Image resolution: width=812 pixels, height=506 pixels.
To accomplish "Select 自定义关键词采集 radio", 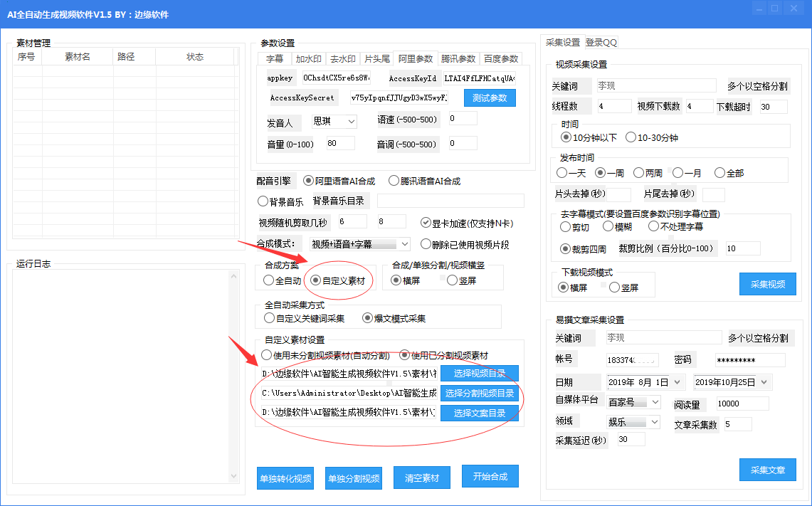I will 304,318.
